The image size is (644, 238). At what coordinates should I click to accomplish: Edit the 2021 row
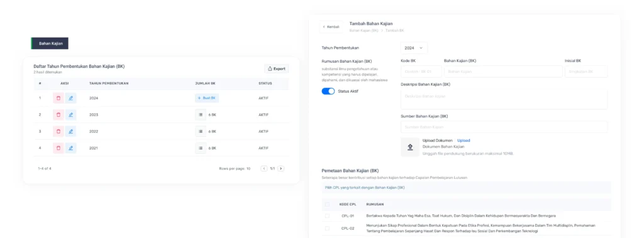70,148
